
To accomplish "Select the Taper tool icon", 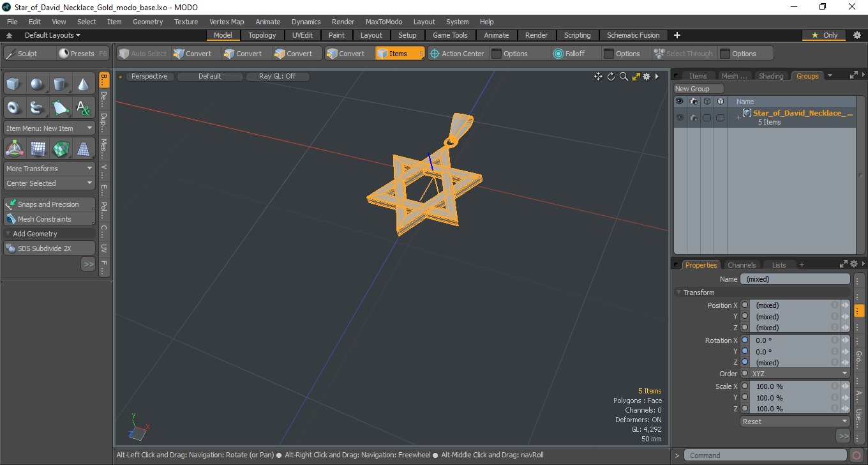I will (x=84, y=149).
